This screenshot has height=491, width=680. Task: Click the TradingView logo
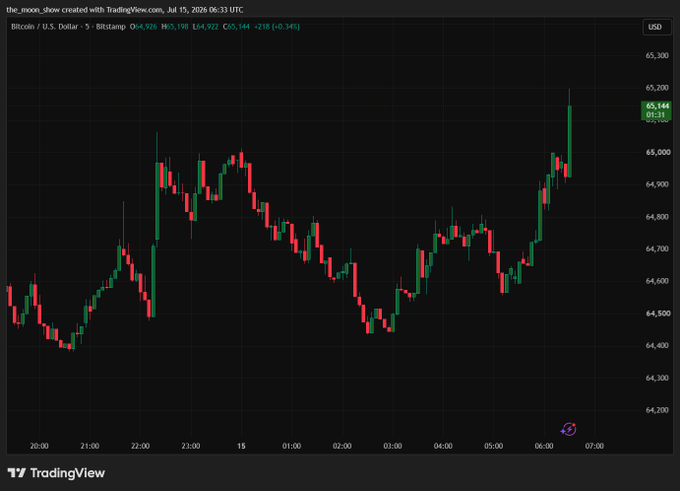point(56,473)
